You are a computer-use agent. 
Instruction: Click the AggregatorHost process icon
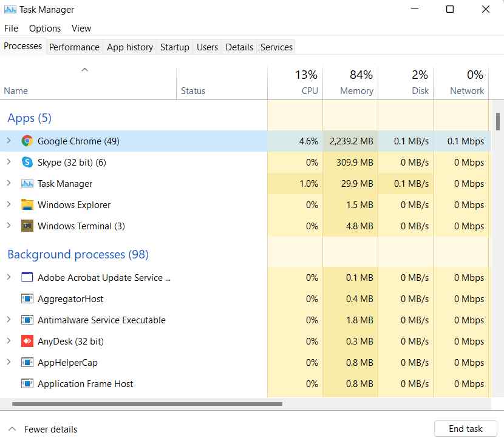[x=27, y=298]
